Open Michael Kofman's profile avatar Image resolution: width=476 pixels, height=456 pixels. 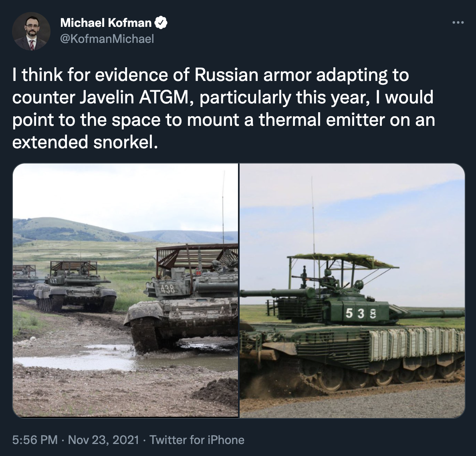[x=31, y=31]
